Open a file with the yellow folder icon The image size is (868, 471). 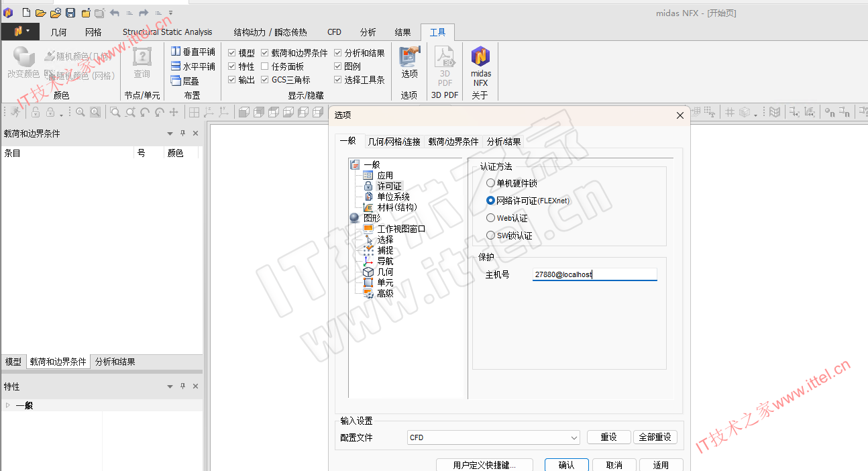coord(40,13)
